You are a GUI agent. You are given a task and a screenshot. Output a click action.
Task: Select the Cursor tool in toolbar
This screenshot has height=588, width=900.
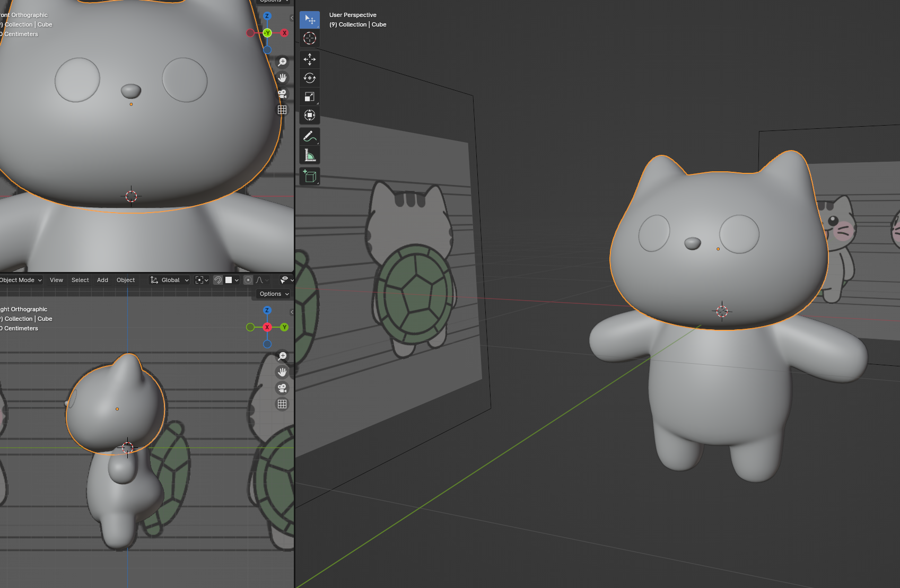click(x=310, y=38)
